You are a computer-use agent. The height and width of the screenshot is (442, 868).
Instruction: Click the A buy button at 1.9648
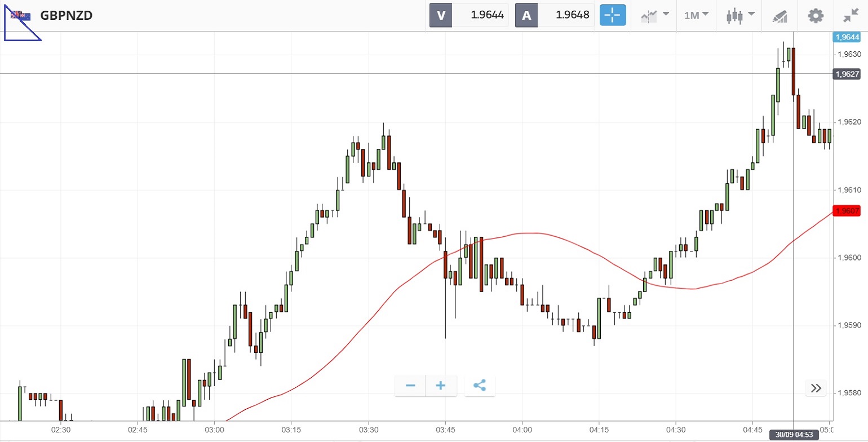(555, 15)
